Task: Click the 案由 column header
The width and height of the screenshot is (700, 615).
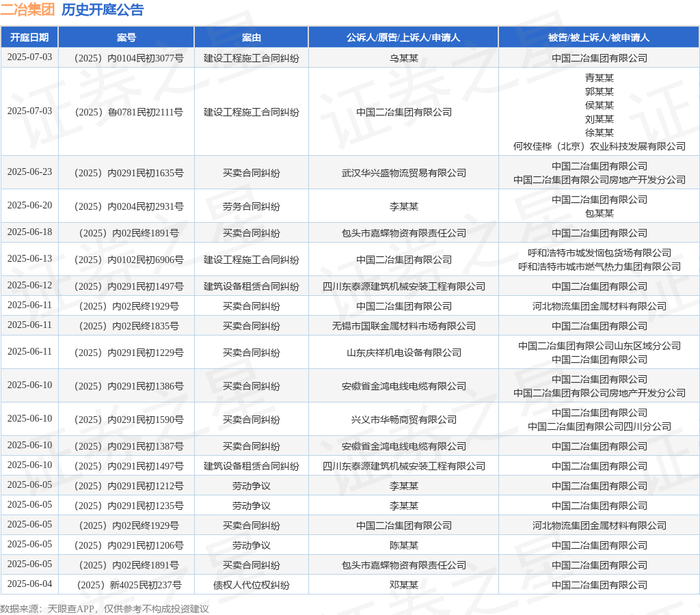Action: 252,37
